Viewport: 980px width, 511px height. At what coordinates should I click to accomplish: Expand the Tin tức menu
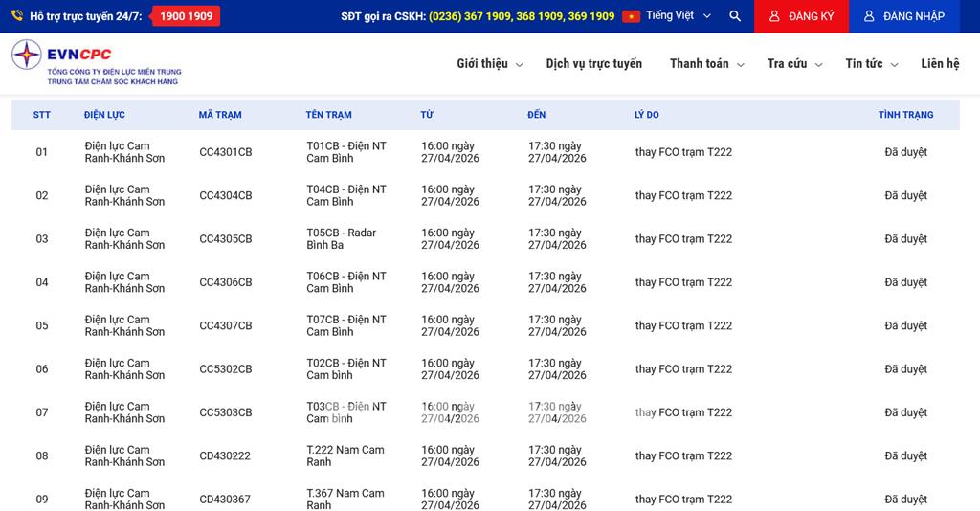871,64
